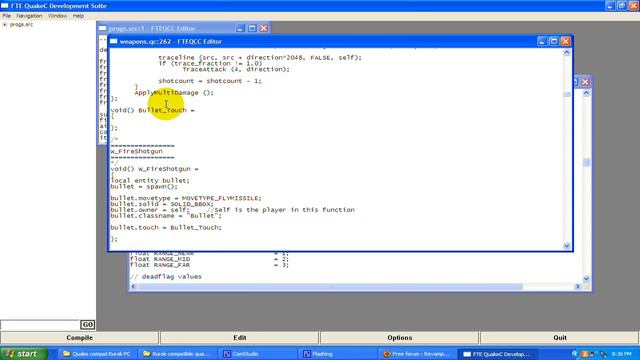This screenshot has width=640, height=360.
Task: Click 'float RANGE_FAR' in back window
Action: (x=160, y=265)
